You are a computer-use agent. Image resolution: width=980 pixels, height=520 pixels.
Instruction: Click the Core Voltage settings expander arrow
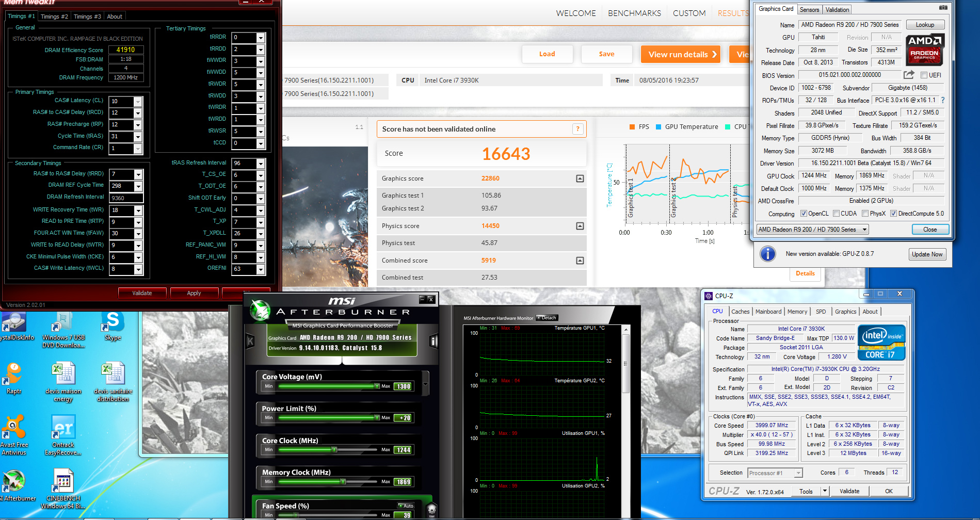pyautogui.click(x=426, y=384)
